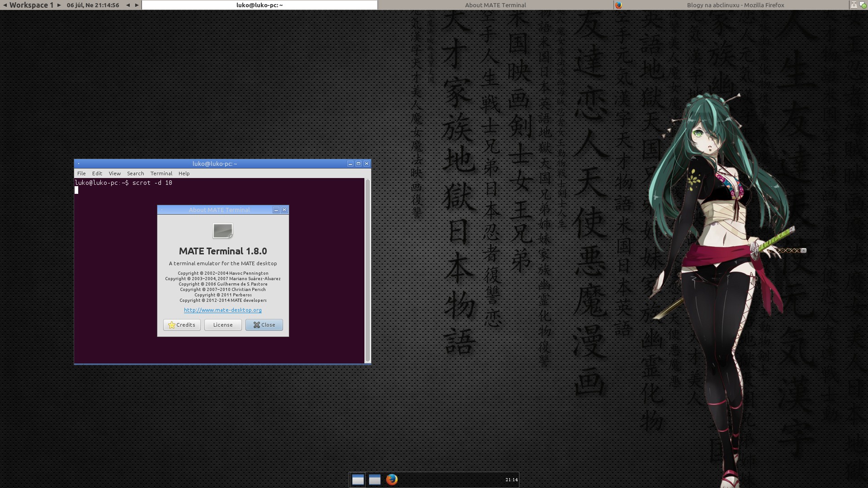Switch to previous workspace via left arrow before Workspace 1

[5, 5]
